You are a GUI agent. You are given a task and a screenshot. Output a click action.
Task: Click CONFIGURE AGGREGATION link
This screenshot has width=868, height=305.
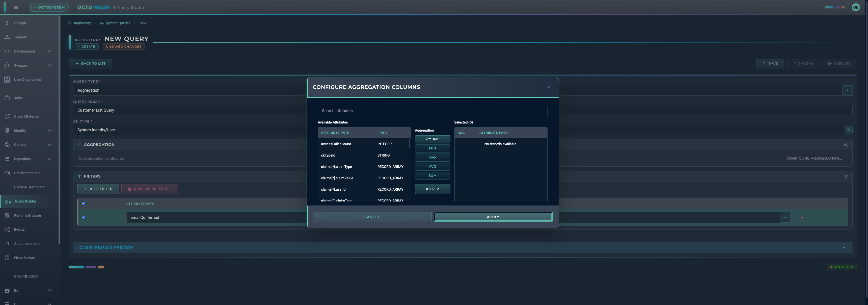[814, 158]
